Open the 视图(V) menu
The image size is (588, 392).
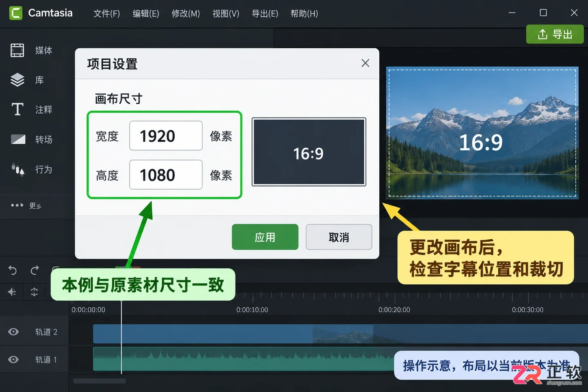(x=226, y=13)
